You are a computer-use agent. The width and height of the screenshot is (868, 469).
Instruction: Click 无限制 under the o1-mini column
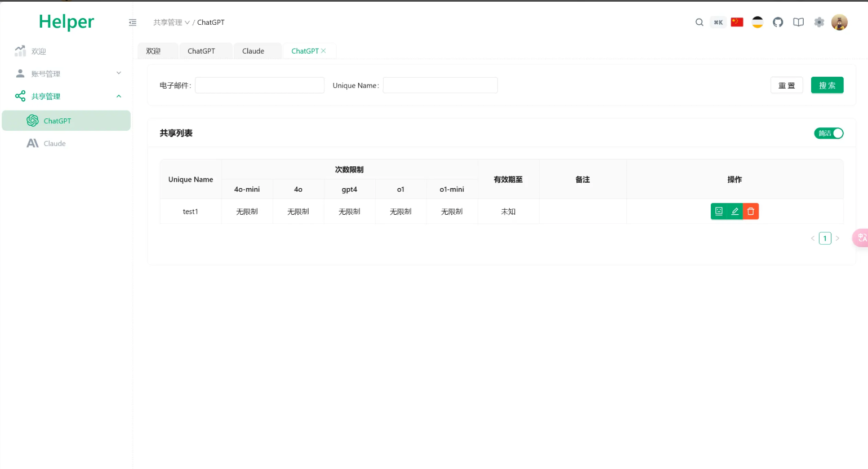pos(452,211)
